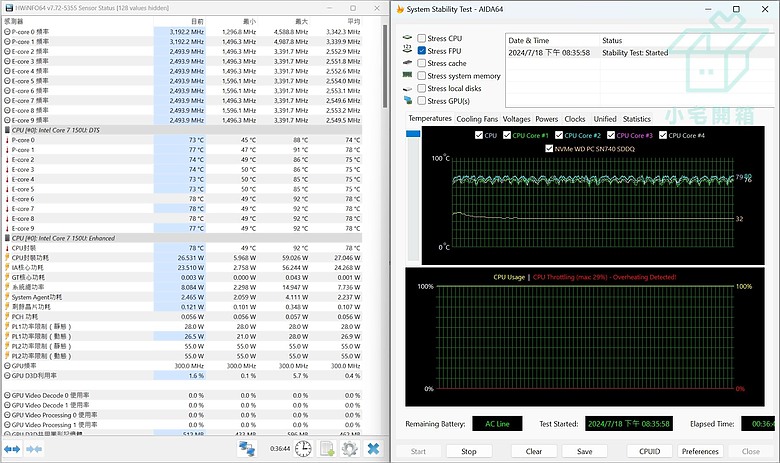Click the clock reset-timer icon in HWiNFO
The width and height of the screenshot is (780, 463).
pyautogui.click(x=303, y=449)
